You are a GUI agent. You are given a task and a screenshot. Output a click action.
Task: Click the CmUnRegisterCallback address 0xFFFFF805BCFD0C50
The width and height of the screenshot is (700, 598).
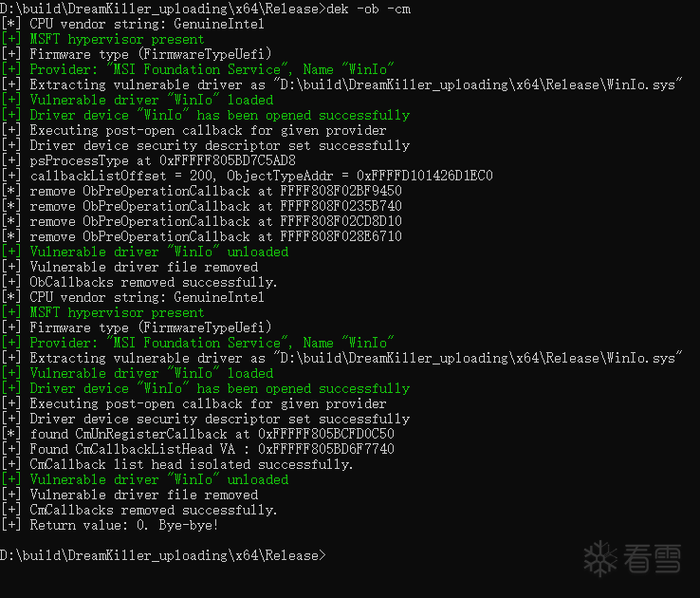click(x=326, y=434)
